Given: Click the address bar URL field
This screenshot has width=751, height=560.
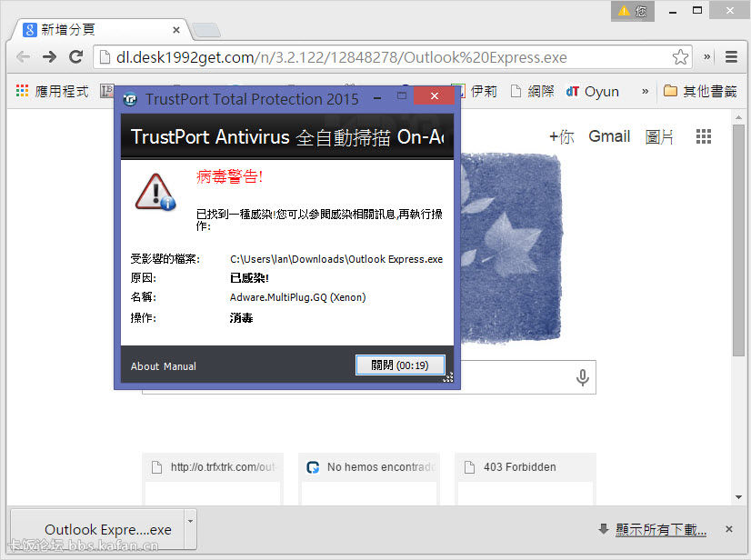Looking at the screenshot, I should pos(382,57).
